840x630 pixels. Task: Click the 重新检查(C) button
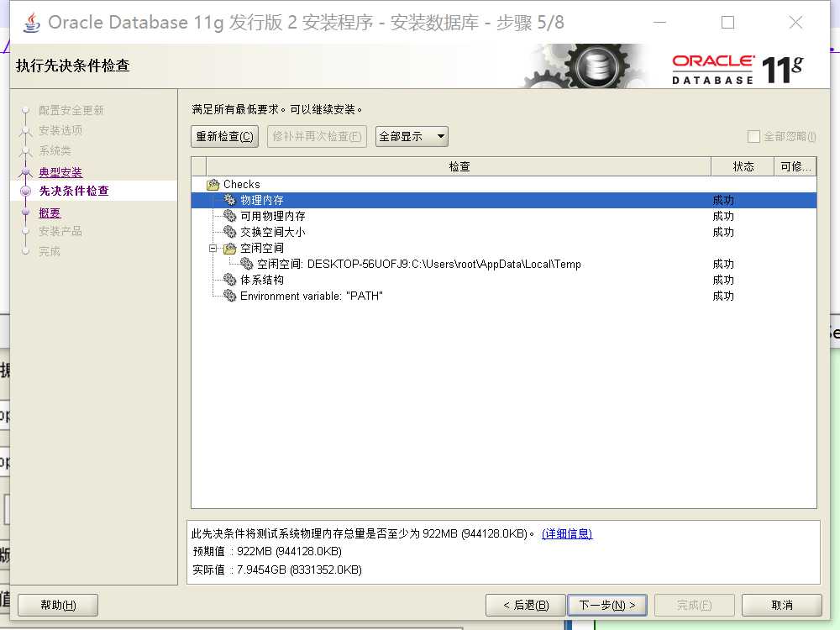(x=224, y=137)
